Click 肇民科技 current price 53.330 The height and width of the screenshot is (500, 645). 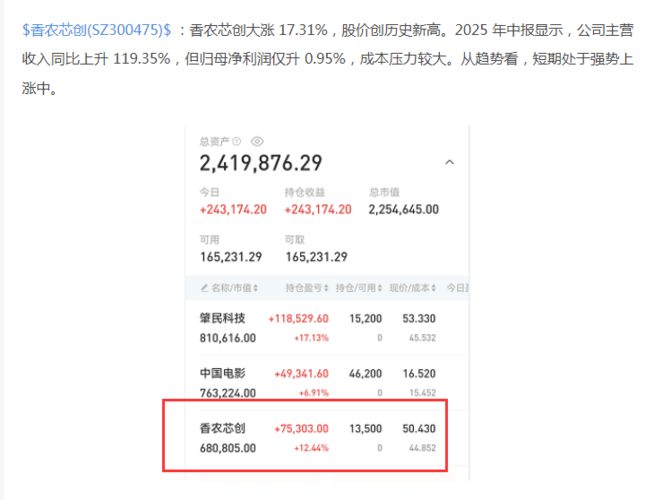pos(419,319)
